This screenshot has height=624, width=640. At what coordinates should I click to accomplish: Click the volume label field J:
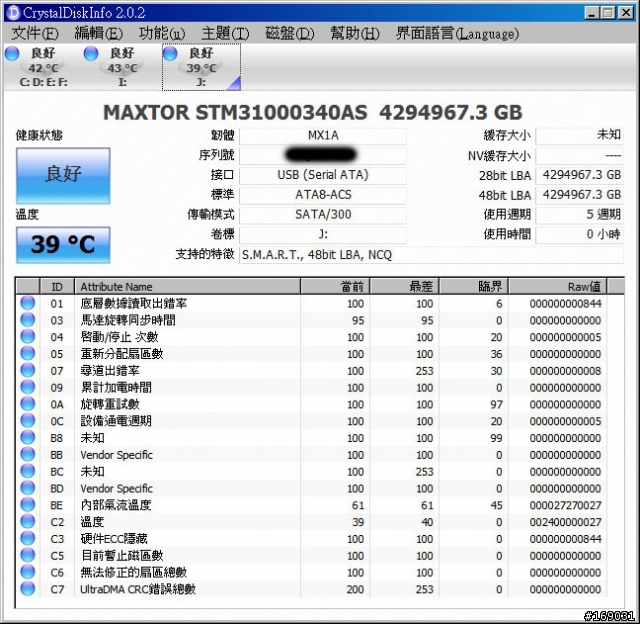point(323,235)
